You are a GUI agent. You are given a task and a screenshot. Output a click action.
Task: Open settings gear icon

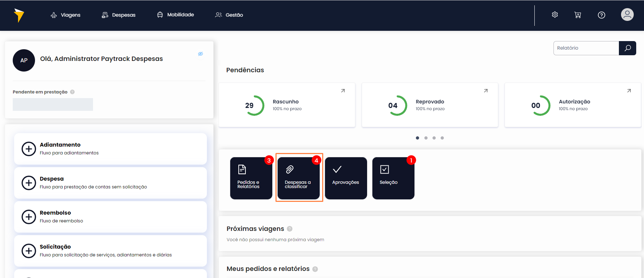[x=555, y=15]
